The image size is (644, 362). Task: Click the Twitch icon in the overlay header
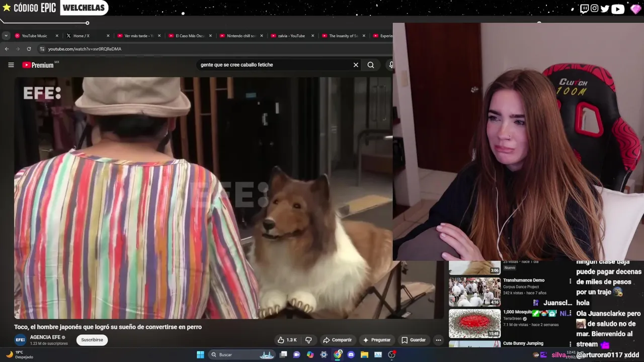click(584, 9)
